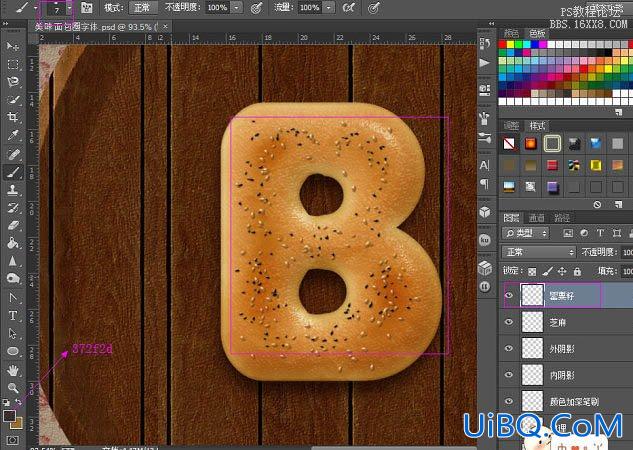Toggle lock all padlock

577,272
